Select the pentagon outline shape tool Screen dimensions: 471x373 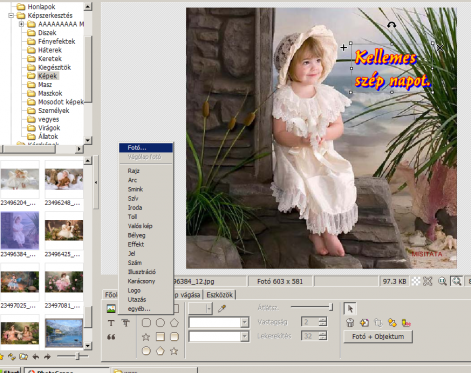[174, 322]
